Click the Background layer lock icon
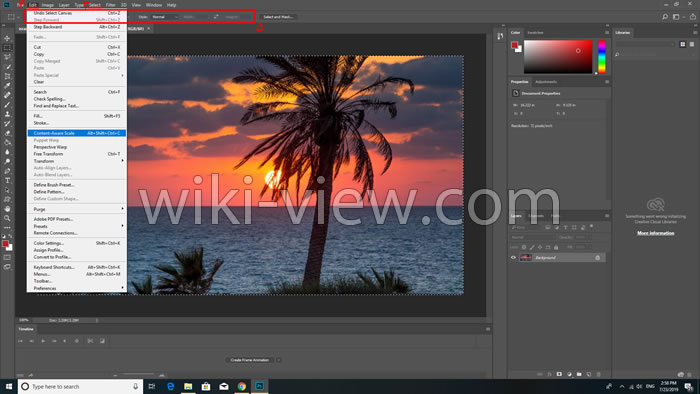The width and height of the screenshot is (700, 394). 597,257
